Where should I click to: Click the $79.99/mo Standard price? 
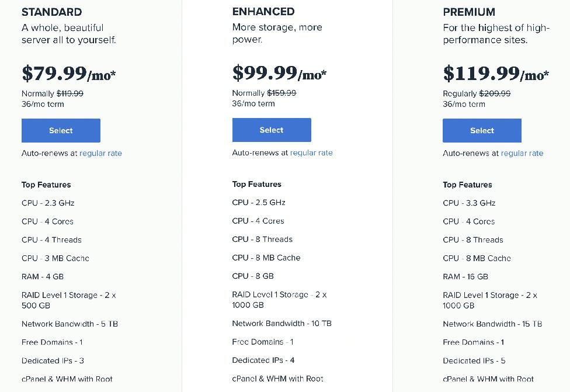[x=69, y=74]
